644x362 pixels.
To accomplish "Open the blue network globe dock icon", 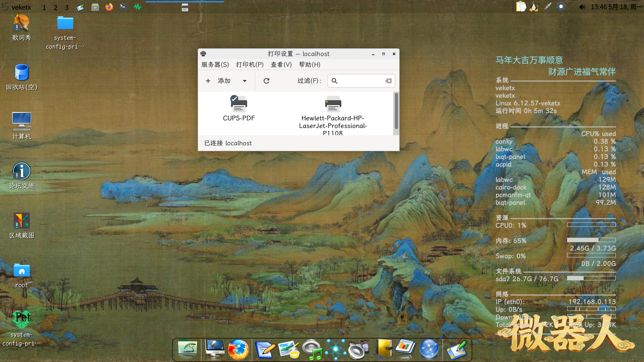I will tap(429, 349).
